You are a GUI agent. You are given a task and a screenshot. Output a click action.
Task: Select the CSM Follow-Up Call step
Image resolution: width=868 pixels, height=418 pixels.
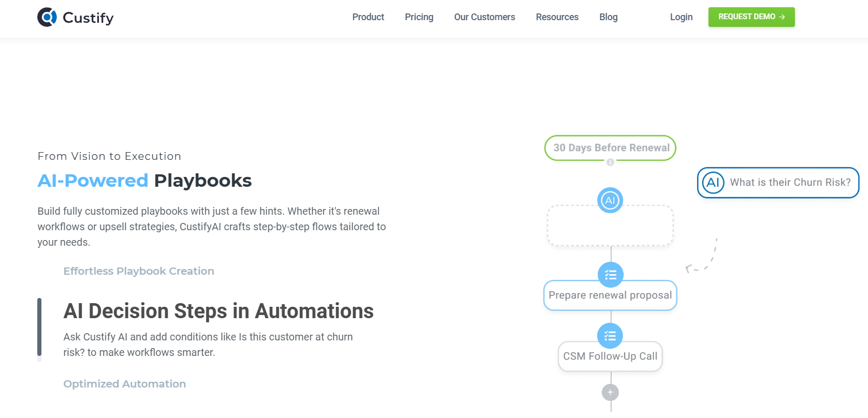[x=611, y=356]
